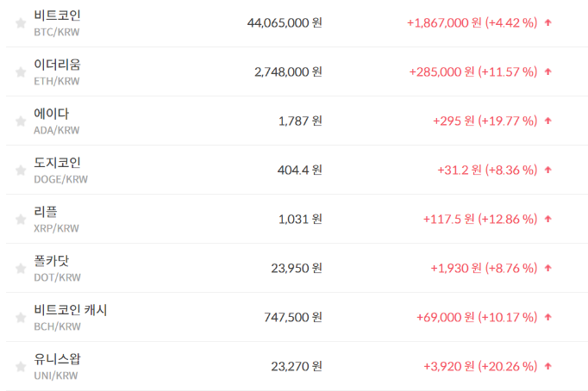
Task: Click the DOGE/KRW ticker label
Action: (60, 180)
